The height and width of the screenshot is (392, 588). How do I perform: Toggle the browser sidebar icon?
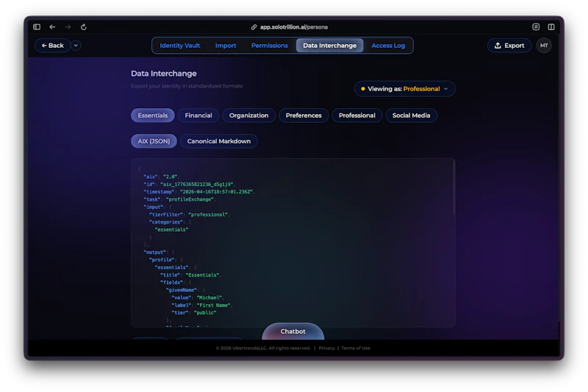[37, 27]
